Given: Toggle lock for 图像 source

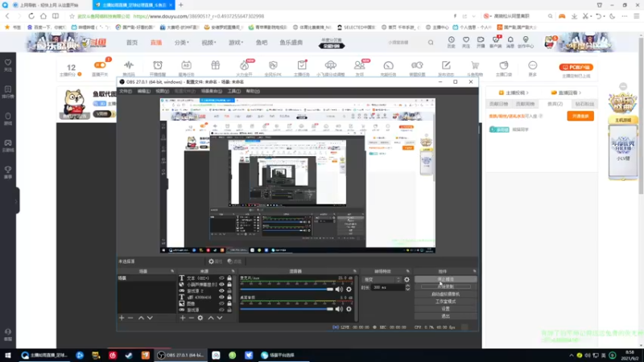Looking at the screenshot, I should pyautogui.click(x=229, y=304).
